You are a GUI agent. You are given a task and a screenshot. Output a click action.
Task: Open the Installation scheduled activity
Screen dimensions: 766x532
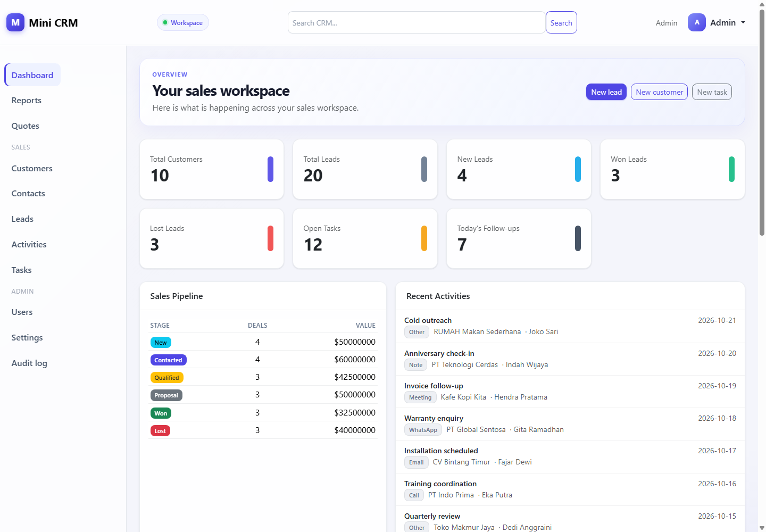click(x=570, y=456)
